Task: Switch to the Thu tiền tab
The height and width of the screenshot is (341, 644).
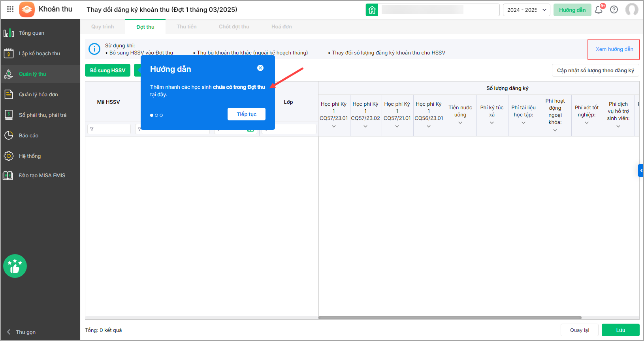Action: point(186,27)
